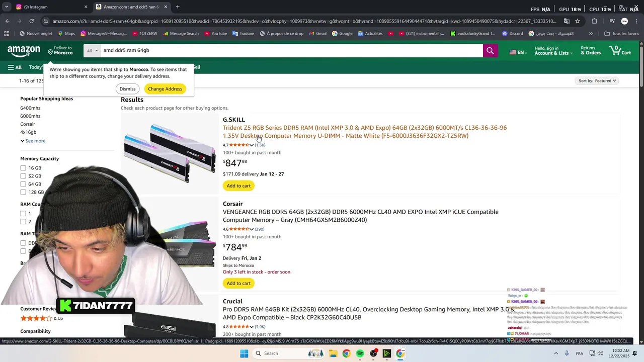Select the Amazon.com tab
This screenshot has width=644, height=362.
coord(132,7)
